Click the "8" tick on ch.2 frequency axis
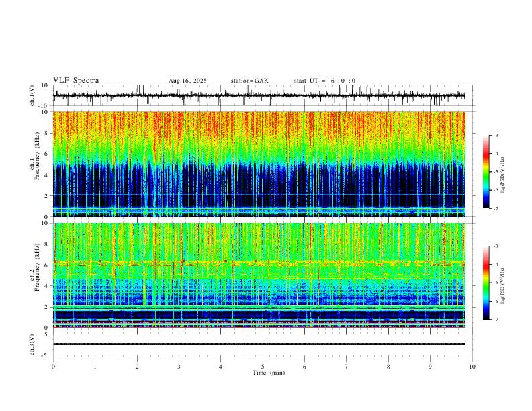 [x=47, y=244]
